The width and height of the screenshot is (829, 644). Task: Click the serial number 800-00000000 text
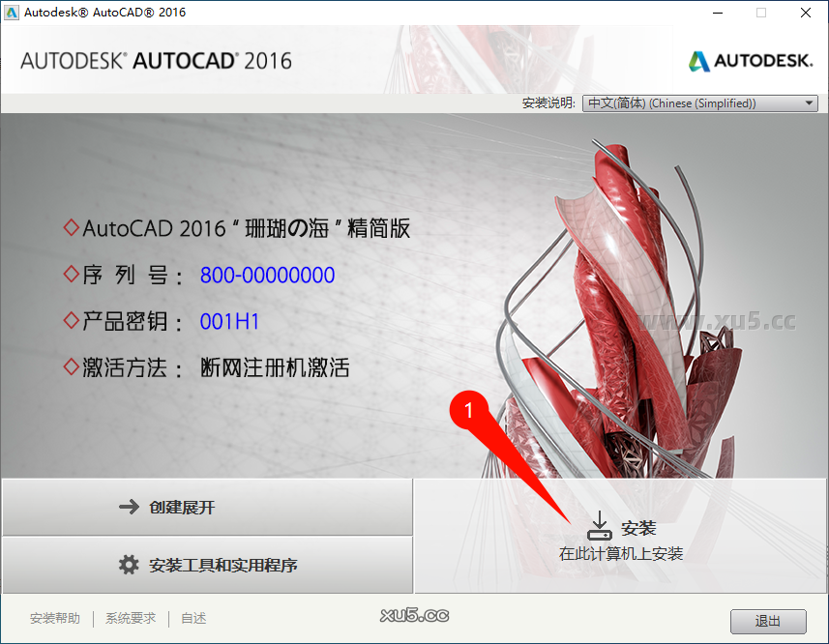pos(267,275)
